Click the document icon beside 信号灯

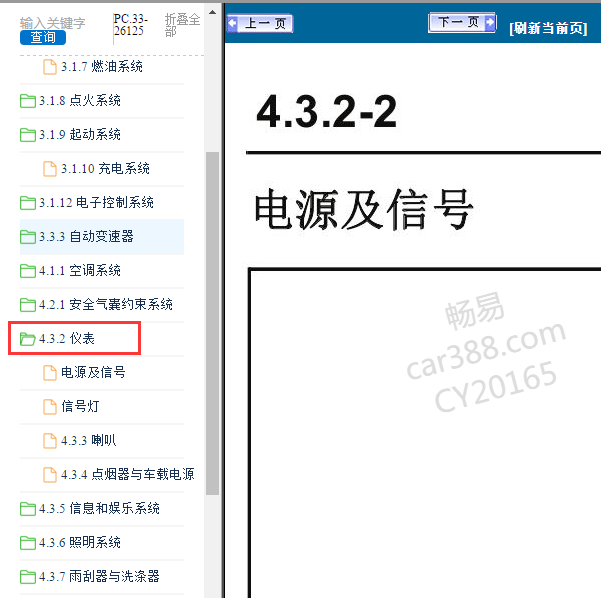click(49, 407)
